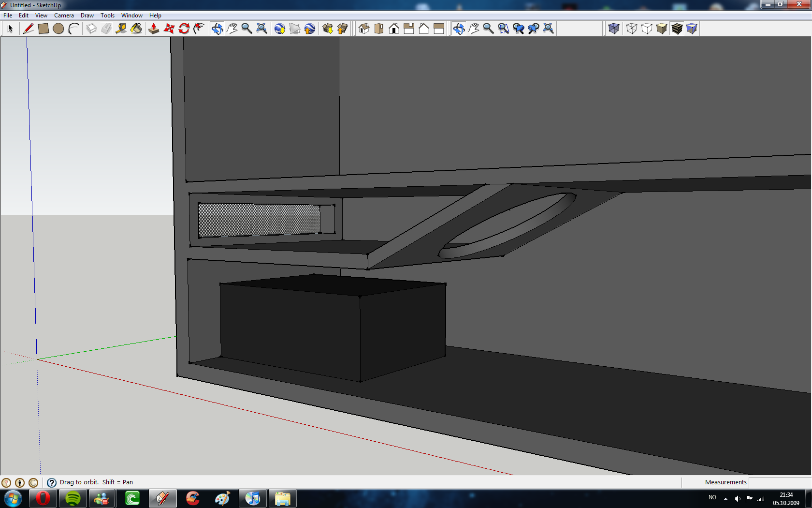The width and height of the screenshot is (812, 508).
Task: Toggle X-Ray face style
Action: pos(614,29)
